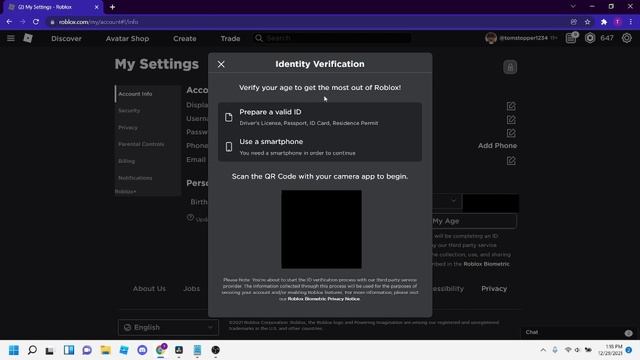Screen dimensions: 640x360
Task: Open the taskbar clock and date
Action: 611,350
